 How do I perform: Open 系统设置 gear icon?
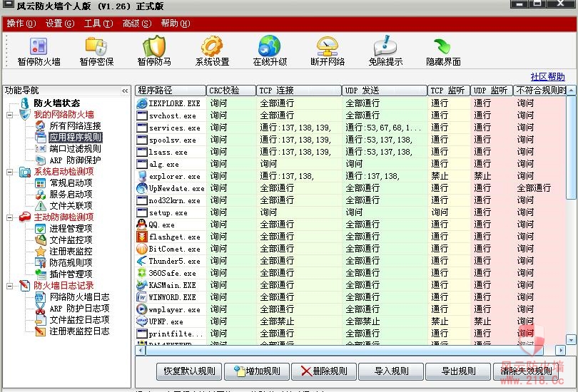click(212, 46)
